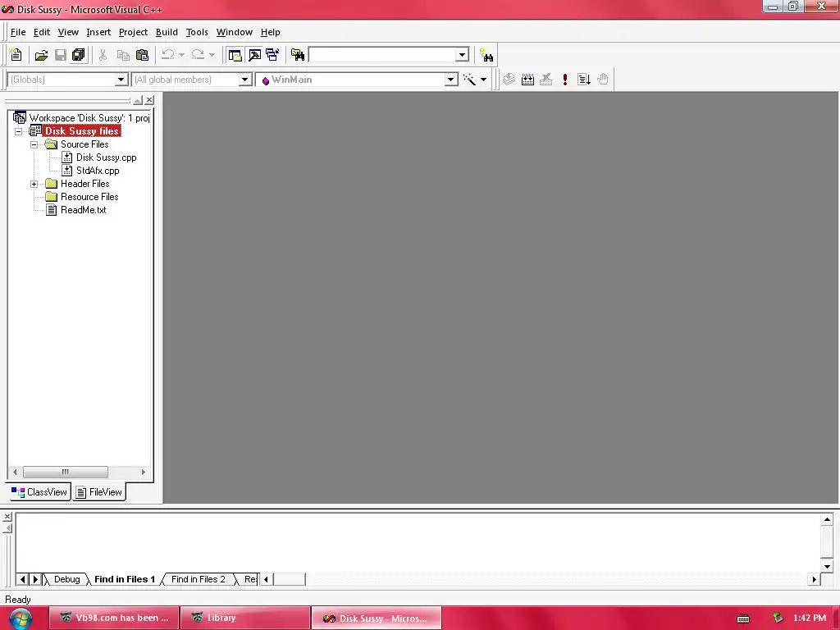Click the Find in Files binoculars icon
Image resolution: width=840 pixels, height=630 pixels.
pos(297,55)
